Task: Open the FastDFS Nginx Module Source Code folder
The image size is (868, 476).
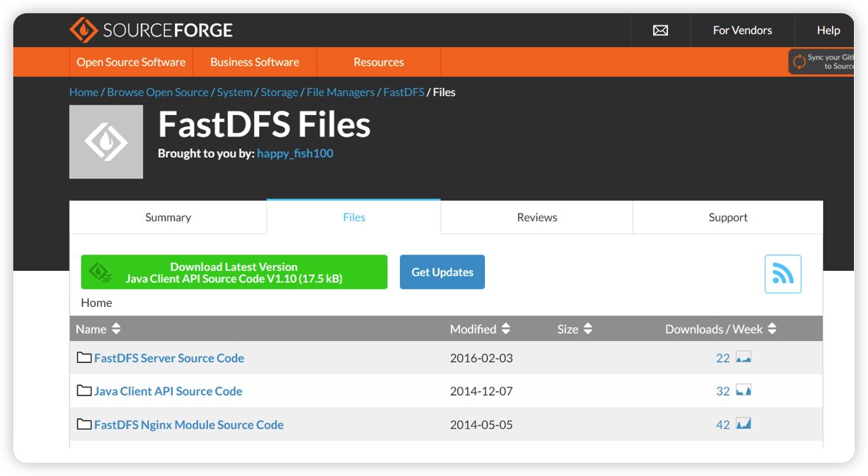Action: pyautogui.click(x=189, y=424)
